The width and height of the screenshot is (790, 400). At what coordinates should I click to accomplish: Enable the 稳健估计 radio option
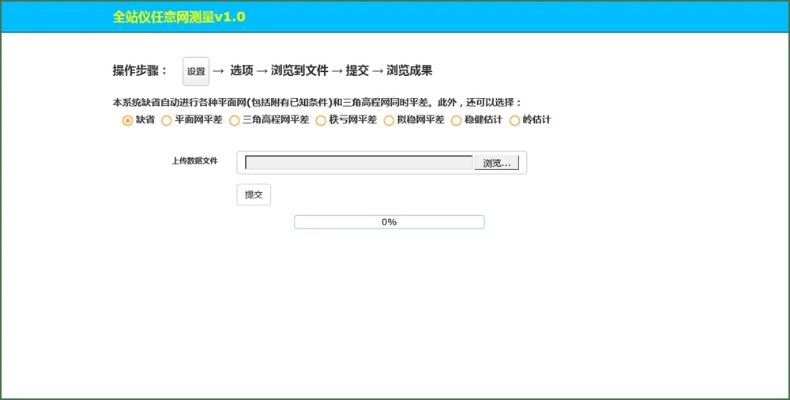click(457, 120)
